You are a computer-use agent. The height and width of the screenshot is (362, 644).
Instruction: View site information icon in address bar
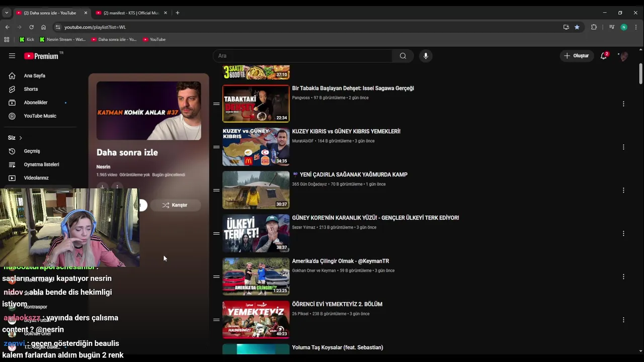click(57, 27)
